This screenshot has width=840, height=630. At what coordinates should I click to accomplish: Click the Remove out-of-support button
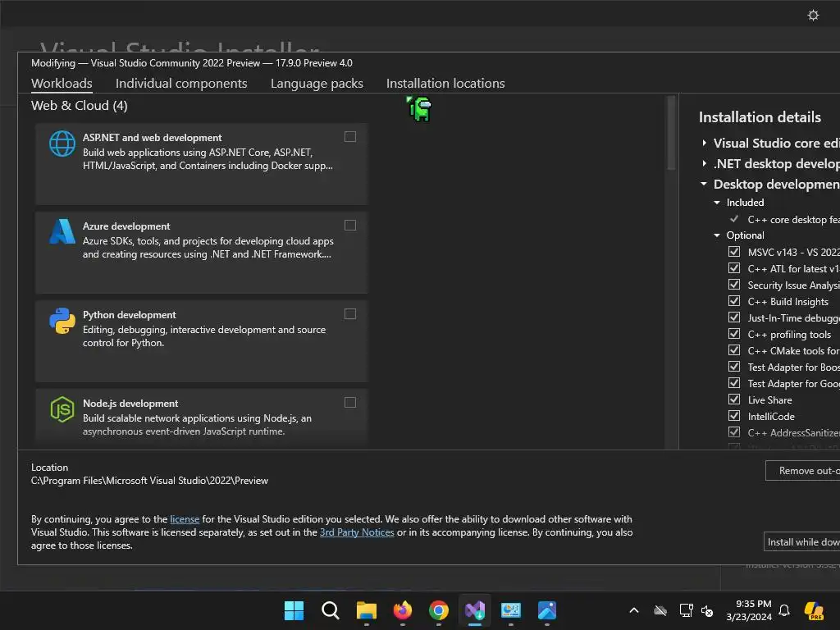tap(802, 470)
